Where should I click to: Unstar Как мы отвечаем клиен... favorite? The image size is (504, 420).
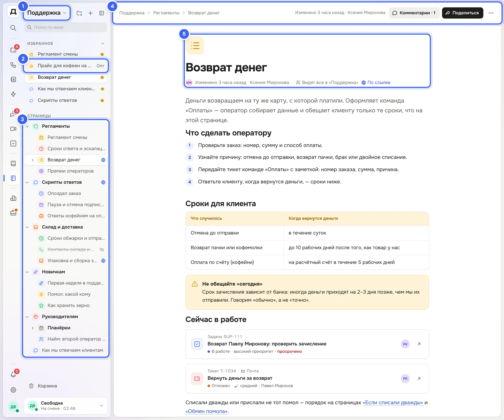[x=102, y=89]
